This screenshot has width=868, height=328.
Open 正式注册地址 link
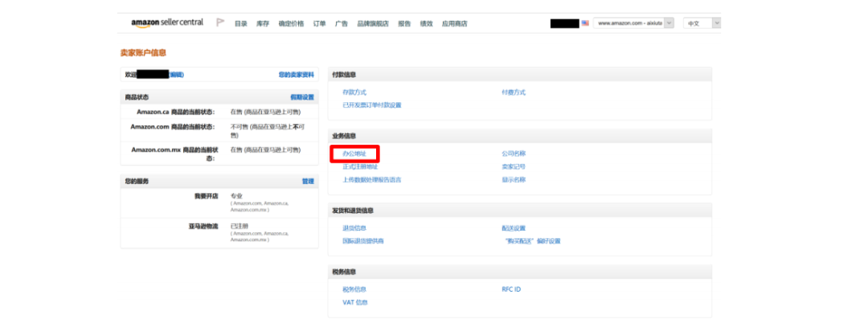click(x=360, y=166)
